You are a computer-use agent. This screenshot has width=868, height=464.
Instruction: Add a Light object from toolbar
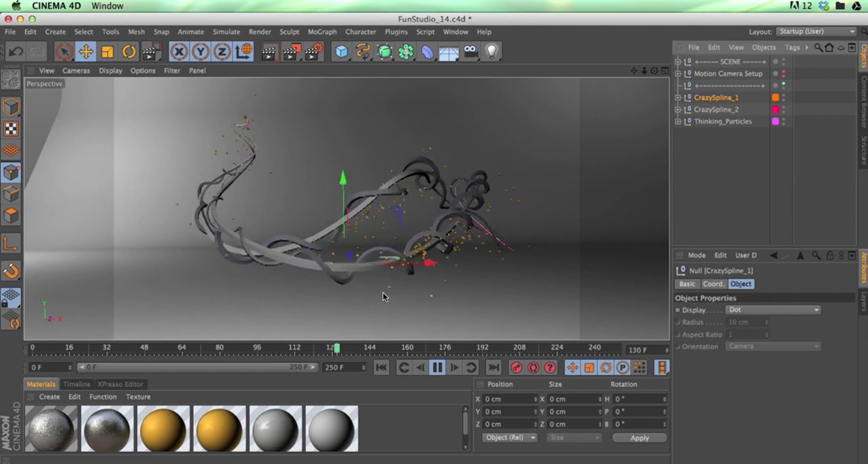(491, 52)
